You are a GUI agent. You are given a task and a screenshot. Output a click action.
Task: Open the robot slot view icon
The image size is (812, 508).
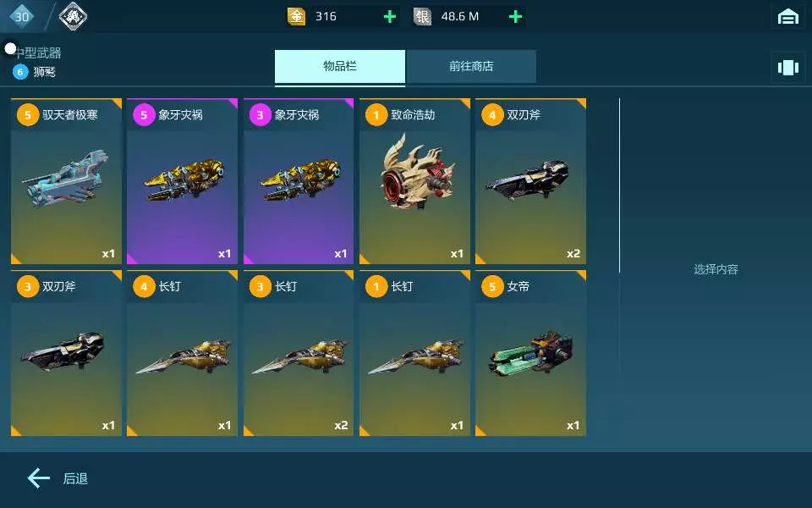787,68
